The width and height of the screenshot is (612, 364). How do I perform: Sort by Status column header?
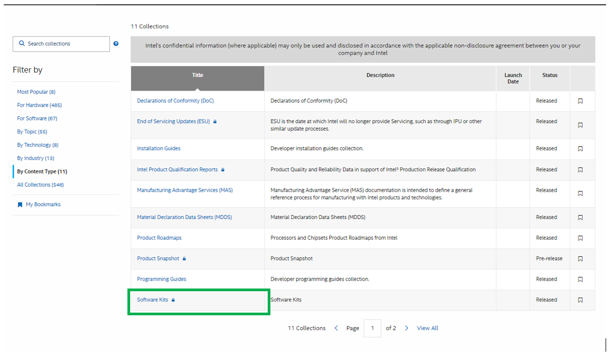(x=549, y=78)
